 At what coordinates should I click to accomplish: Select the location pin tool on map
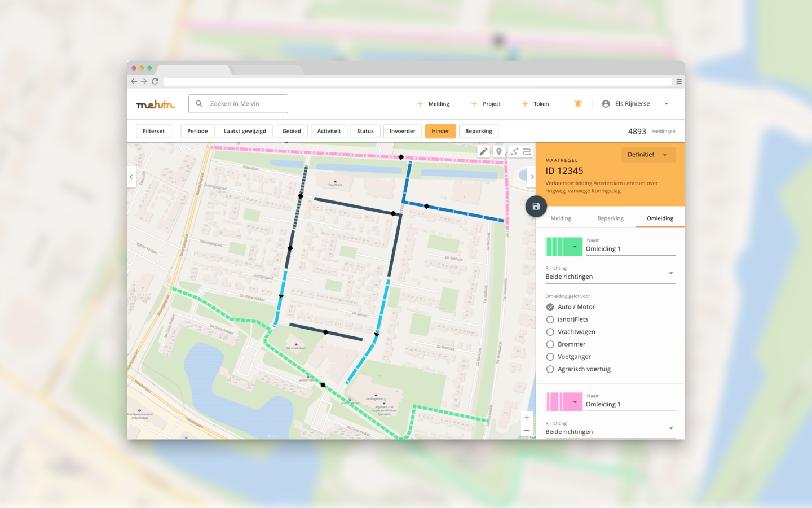(x=498, y=151)
